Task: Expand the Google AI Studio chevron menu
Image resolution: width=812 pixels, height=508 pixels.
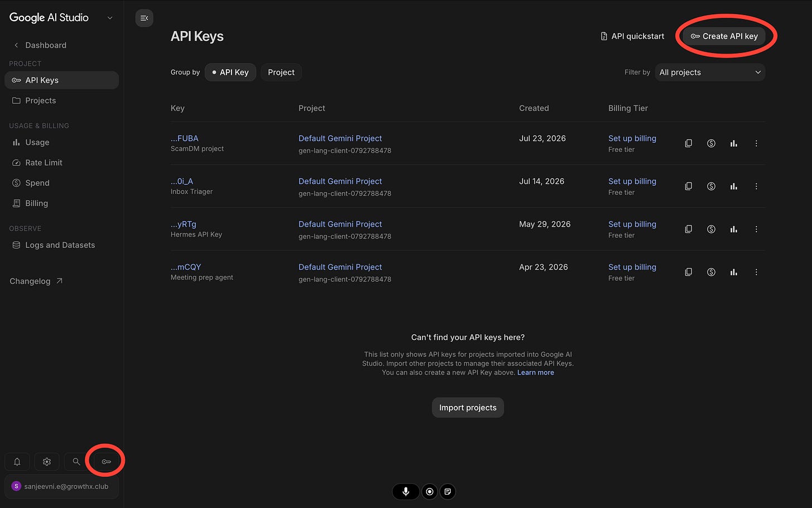Action: point(110,18)
